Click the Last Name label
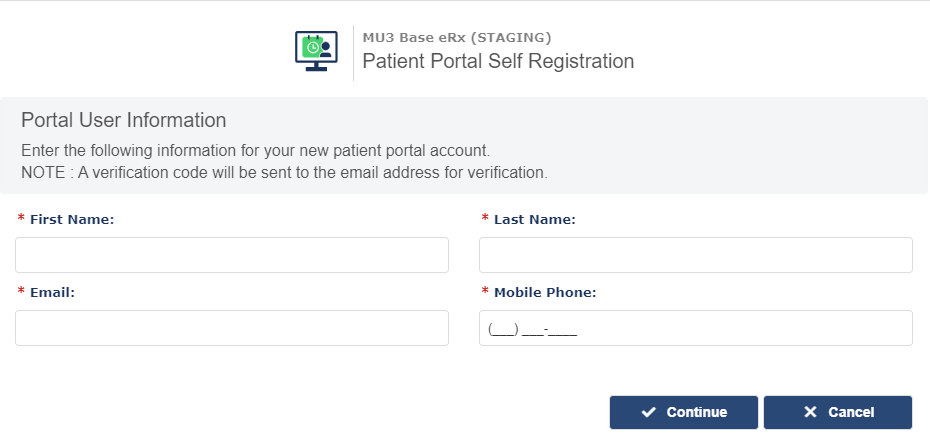 click(x=535, y=220)
